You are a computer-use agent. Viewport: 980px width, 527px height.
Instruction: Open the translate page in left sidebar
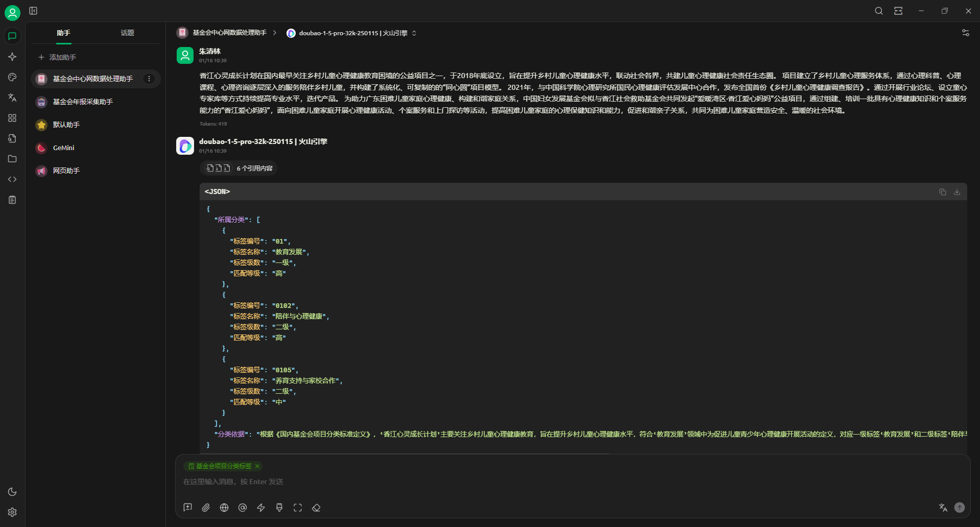click(12, 98)
